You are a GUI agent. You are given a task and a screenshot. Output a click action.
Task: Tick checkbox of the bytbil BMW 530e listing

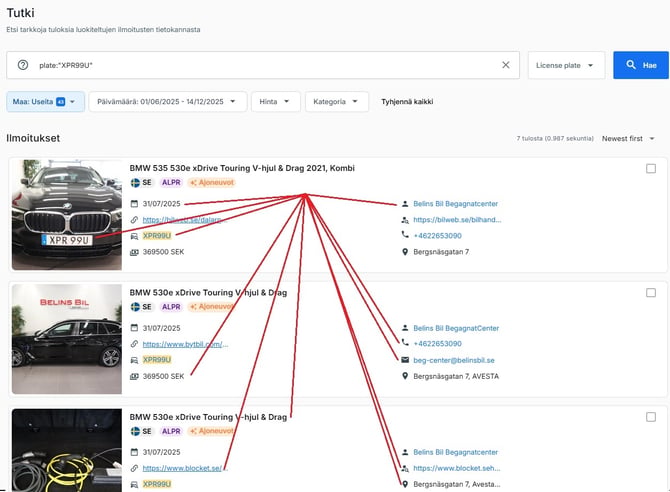click(651, 293)
